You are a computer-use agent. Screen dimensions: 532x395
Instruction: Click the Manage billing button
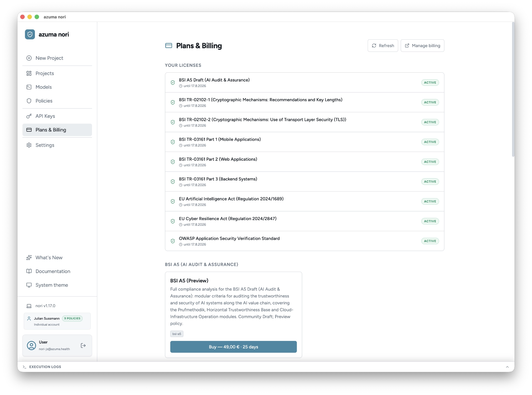point(422,46)
